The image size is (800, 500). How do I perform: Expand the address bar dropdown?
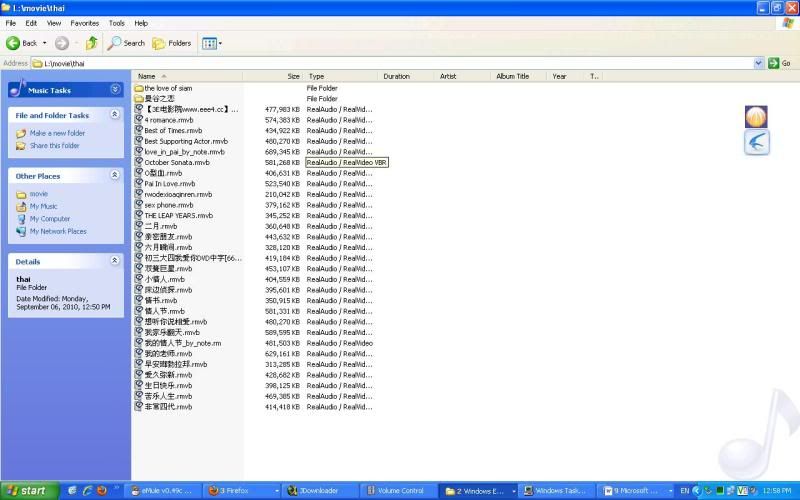tap(759, 63)
